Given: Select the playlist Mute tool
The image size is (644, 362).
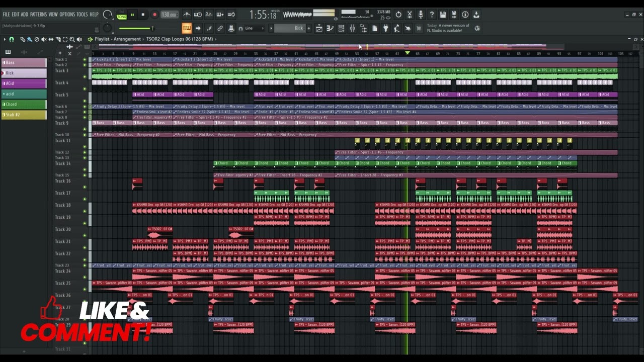Looking at the screenshot, I should (44, 39).
